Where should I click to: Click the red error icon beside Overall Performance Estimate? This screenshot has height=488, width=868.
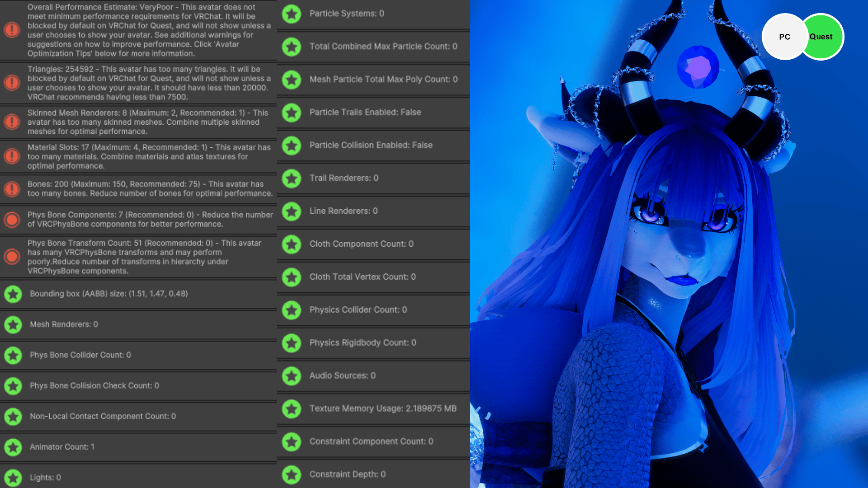click(x=12, y=30)
